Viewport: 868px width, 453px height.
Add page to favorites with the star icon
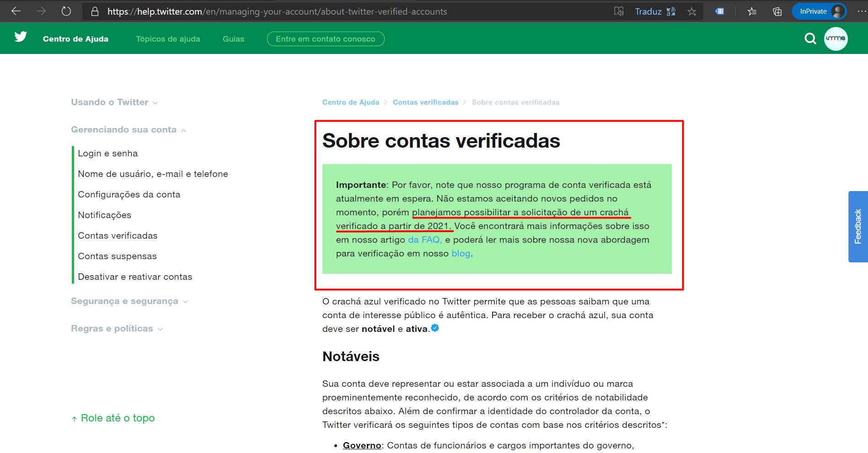pyautogui.click(x=692, y=11)
